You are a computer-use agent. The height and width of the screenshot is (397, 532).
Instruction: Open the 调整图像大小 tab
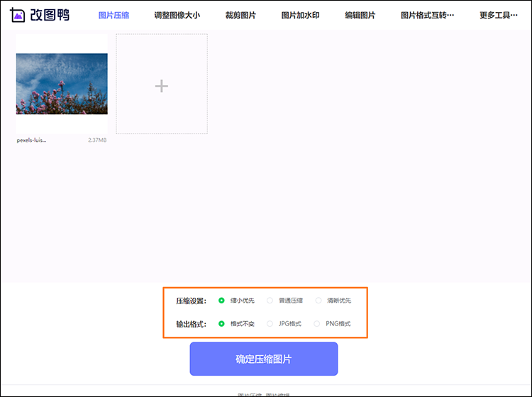point(177,15)
